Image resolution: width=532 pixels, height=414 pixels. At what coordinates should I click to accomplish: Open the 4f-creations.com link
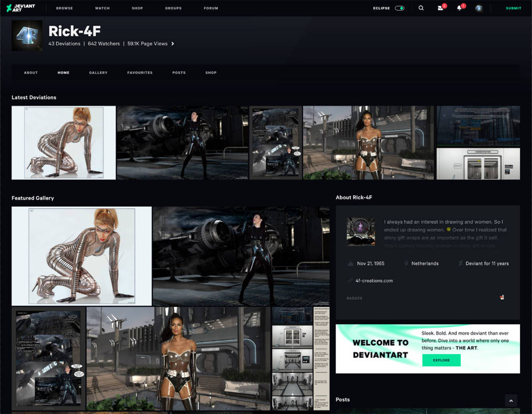[374, 281]
